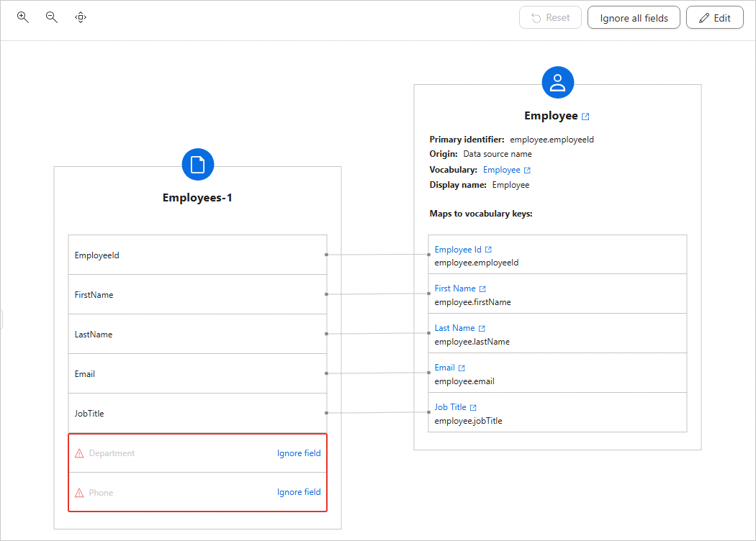Open external icon next to Vocabulary Employee

coord(527,170)
